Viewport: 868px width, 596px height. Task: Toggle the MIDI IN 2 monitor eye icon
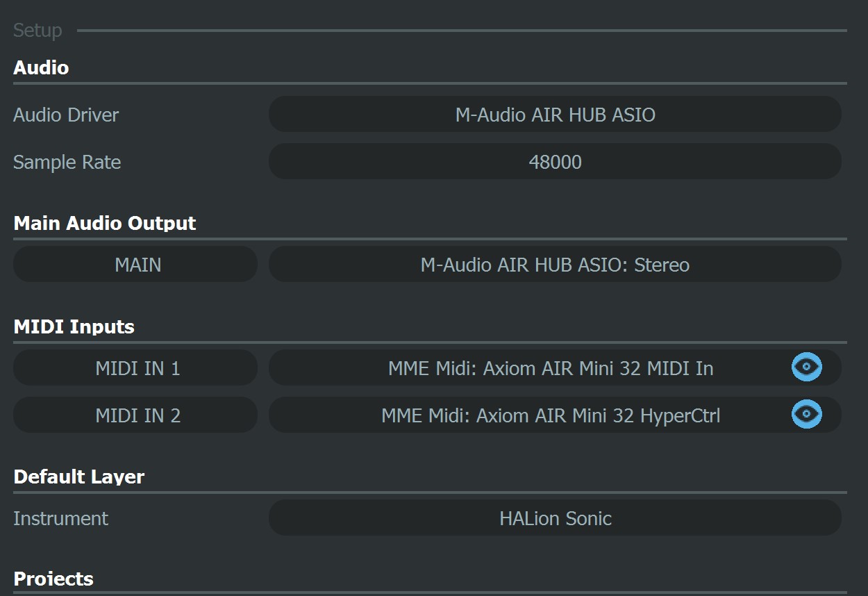(x=806, y=414)
